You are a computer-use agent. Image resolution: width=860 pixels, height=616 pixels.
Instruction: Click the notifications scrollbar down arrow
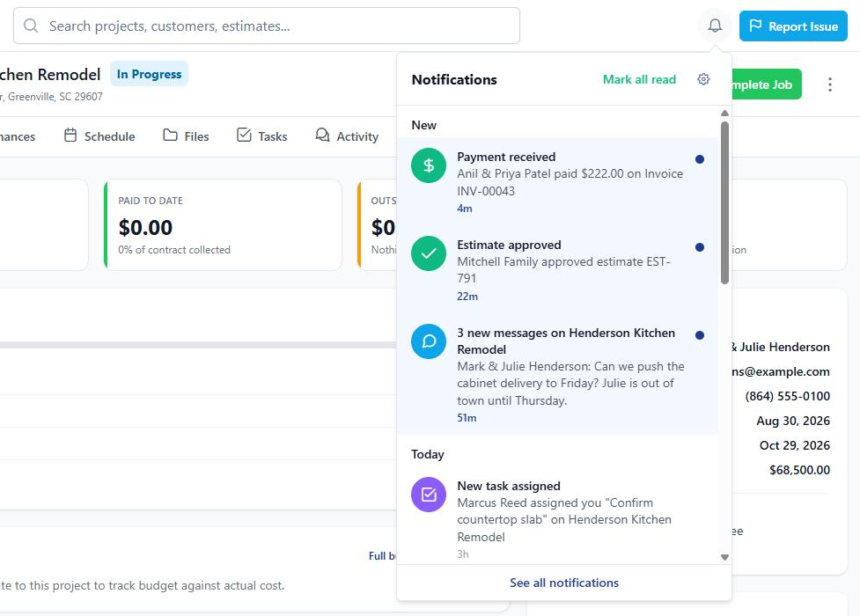[724, 557]
